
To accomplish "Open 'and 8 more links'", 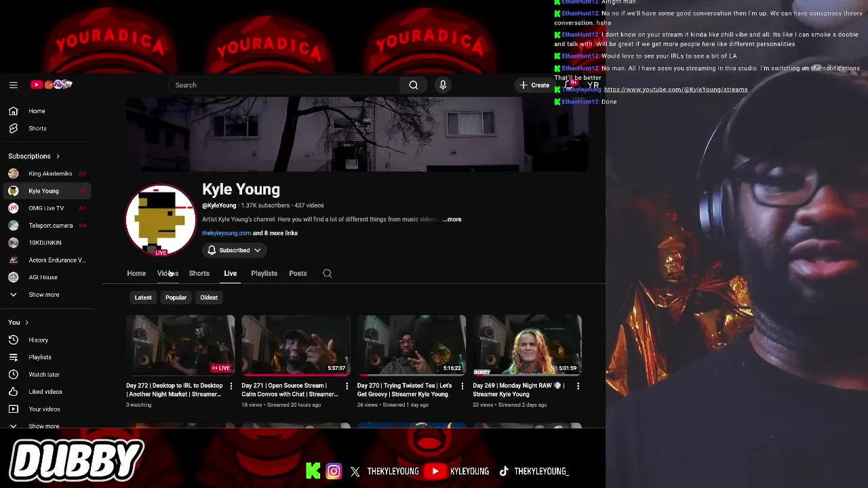I will pos(275,233).
